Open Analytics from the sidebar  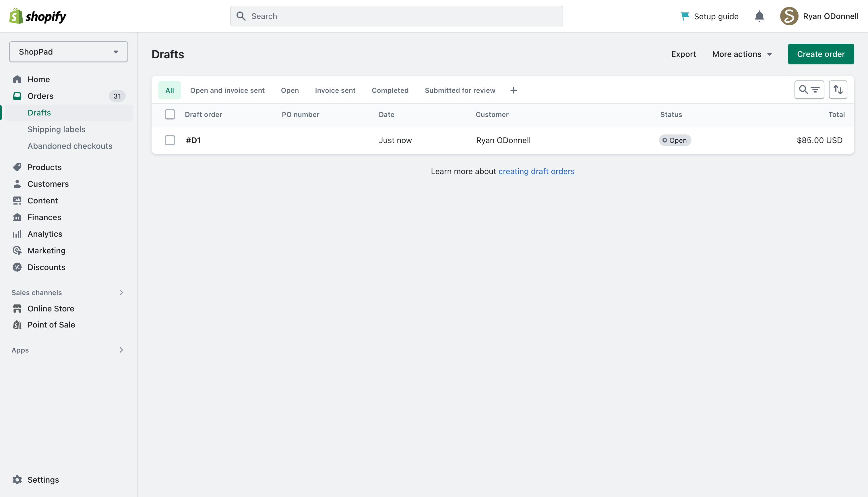coord(45,234)
